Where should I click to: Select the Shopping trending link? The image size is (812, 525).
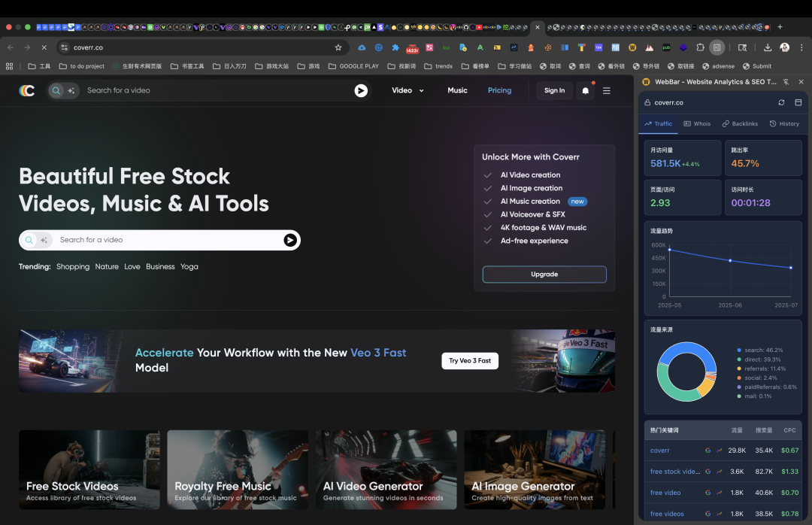(73, 267)
